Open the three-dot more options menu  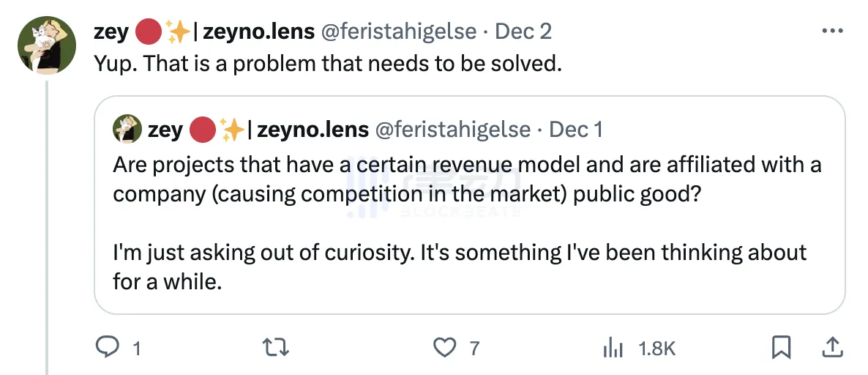pyautogui.click(x=833, y=31)
